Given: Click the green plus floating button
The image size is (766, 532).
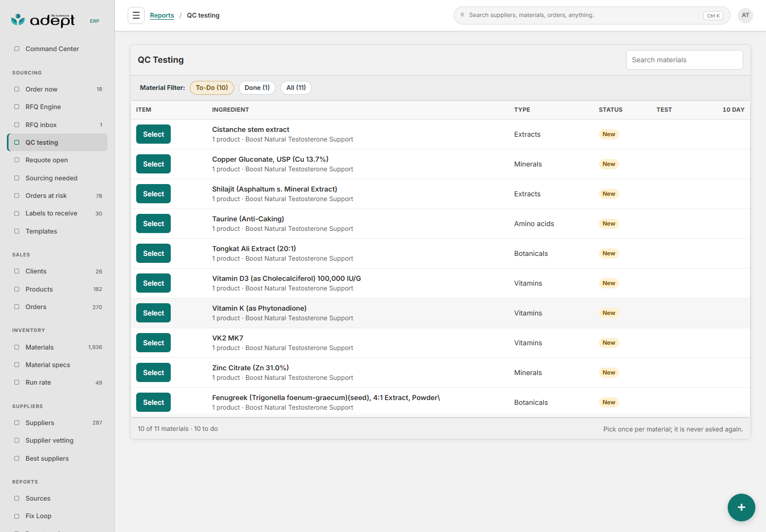Looking at the screenshot, I should [741, 508].
